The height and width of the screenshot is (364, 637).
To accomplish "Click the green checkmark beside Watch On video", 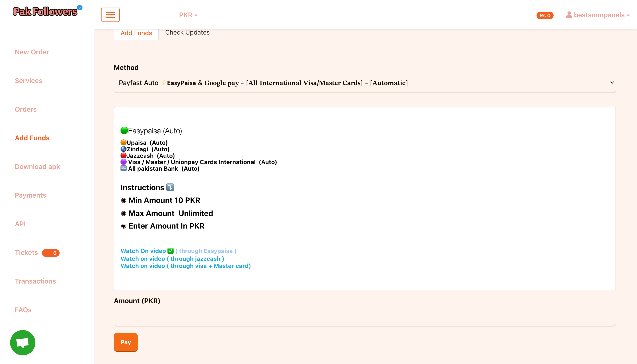I will click(x=170, y=251).
